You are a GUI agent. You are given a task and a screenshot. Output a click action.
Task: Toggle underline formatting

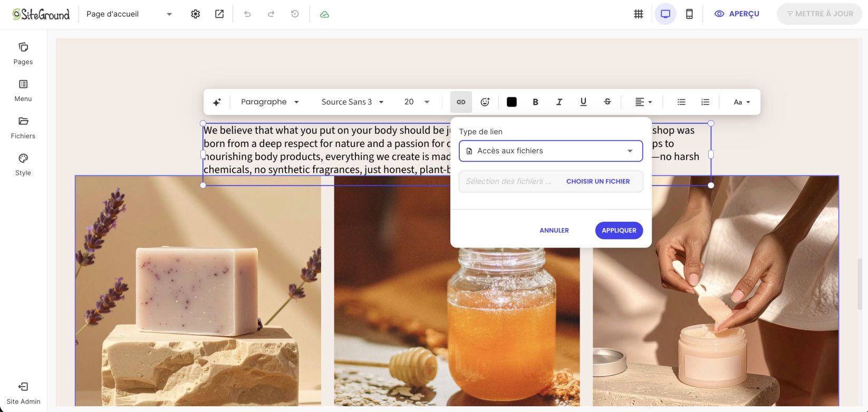coord(583,102)
